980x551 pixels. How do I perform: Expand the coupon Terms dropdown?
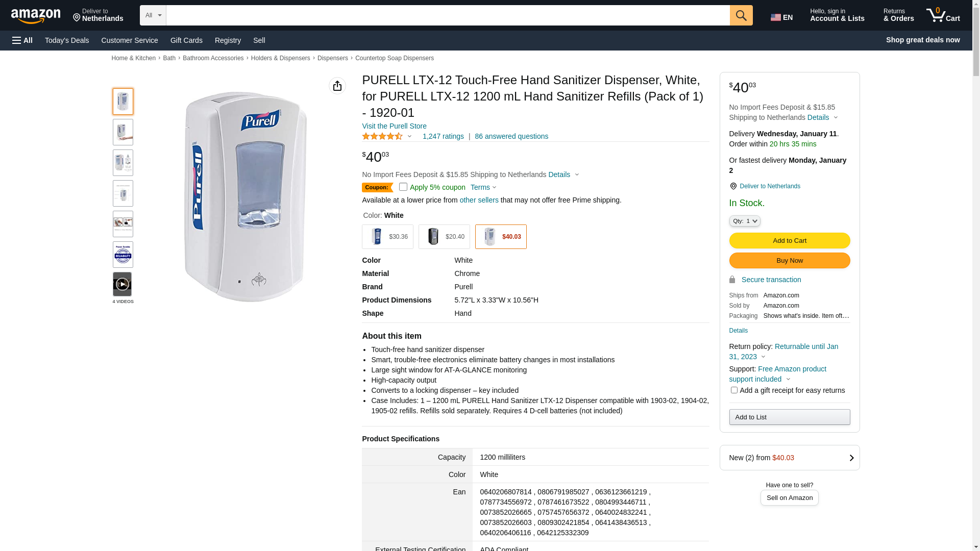[483, 187]
